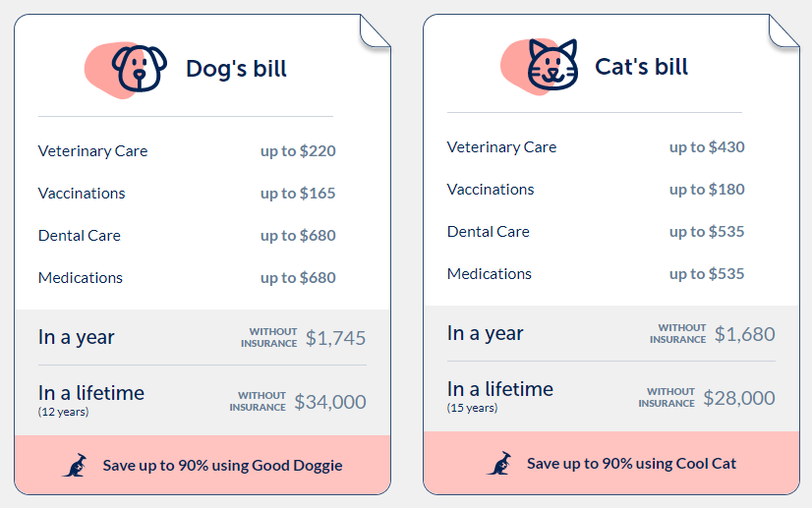812x508 pixels.
Task: Click cat Veterinary Care up to $430 amount
Action: pos(707,147)
